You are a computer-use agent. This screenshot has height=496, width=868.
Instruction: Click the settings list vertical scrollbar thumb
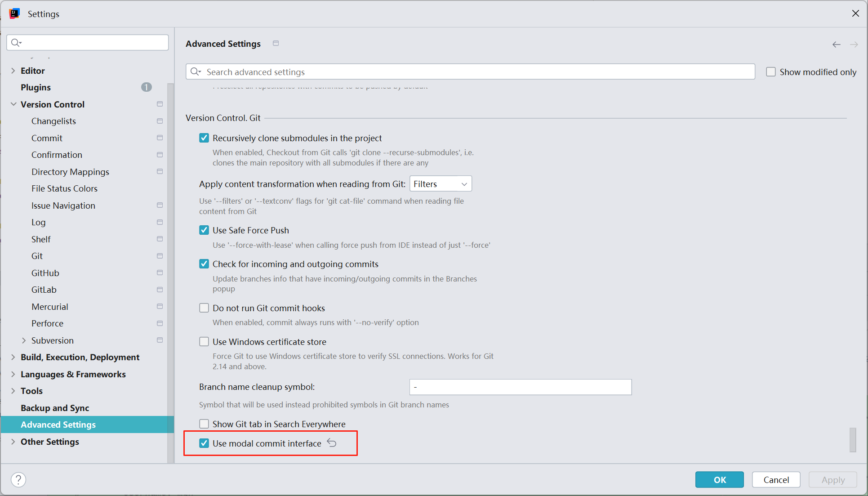[x=852, y=439]
